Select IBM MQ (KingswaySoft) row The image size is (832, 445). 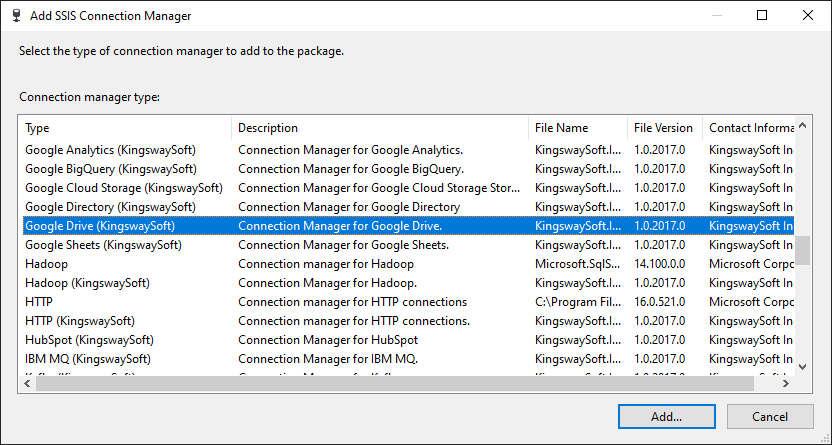tap(408, 359)
